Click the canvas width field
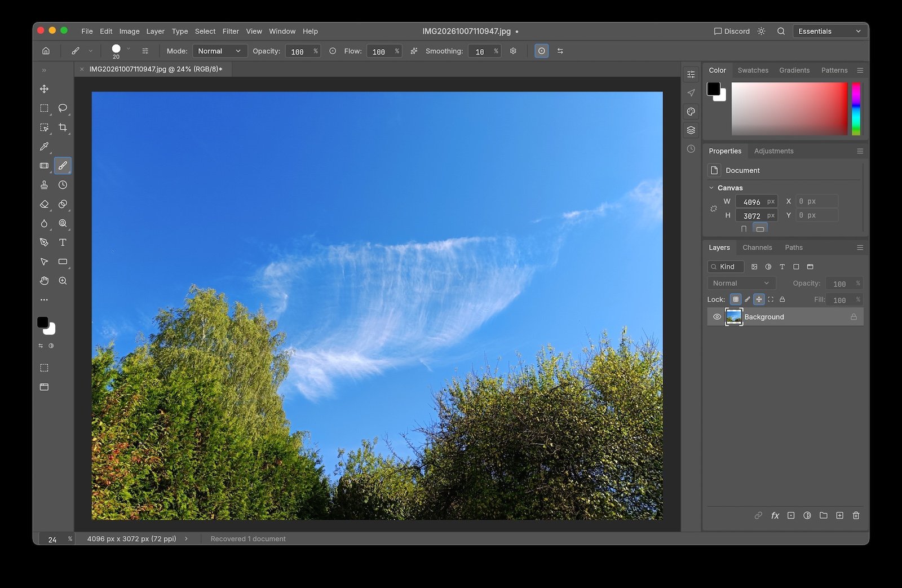The image size is (902, 588). [x=757, y=201]
